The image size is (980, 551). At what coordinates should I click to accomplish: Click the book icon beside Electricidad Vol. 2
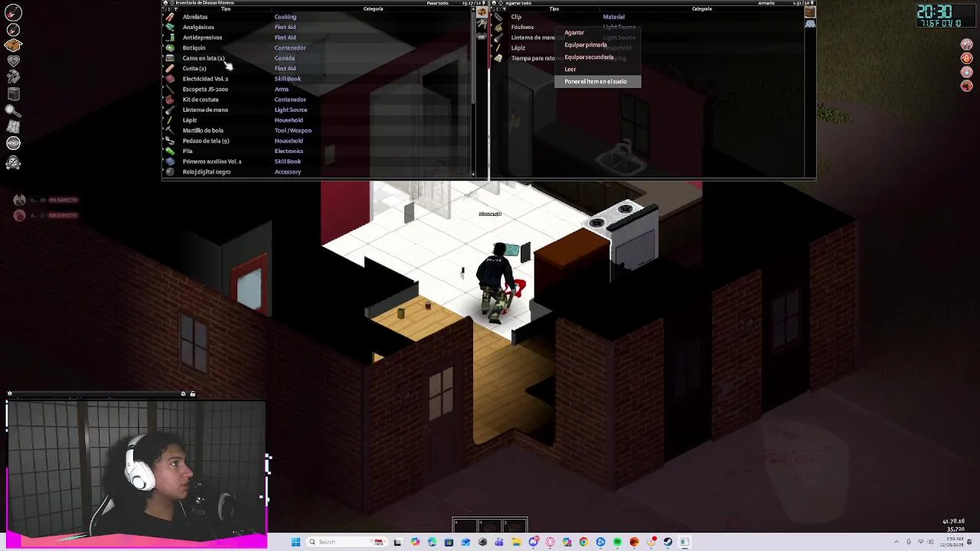click(x=170, y=79)
